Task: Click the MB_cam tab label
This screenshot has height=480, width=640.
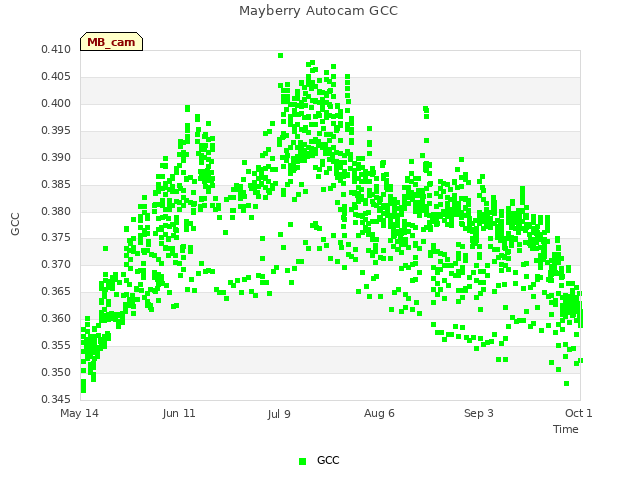Action: click(x=111, y=42)
